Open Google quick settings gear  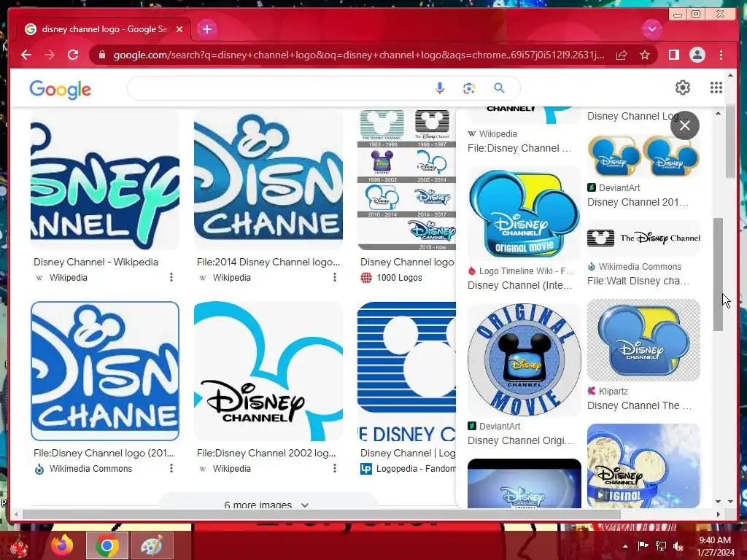683,87
